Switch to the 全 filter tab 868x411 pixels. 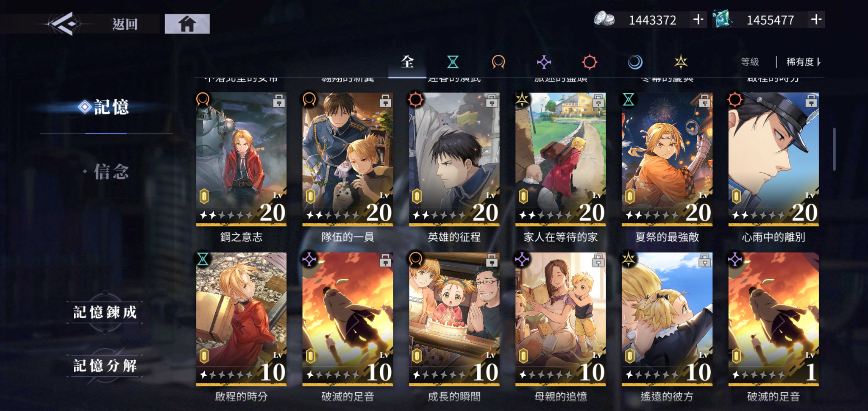pyautogui.click(x=407, y=62)
